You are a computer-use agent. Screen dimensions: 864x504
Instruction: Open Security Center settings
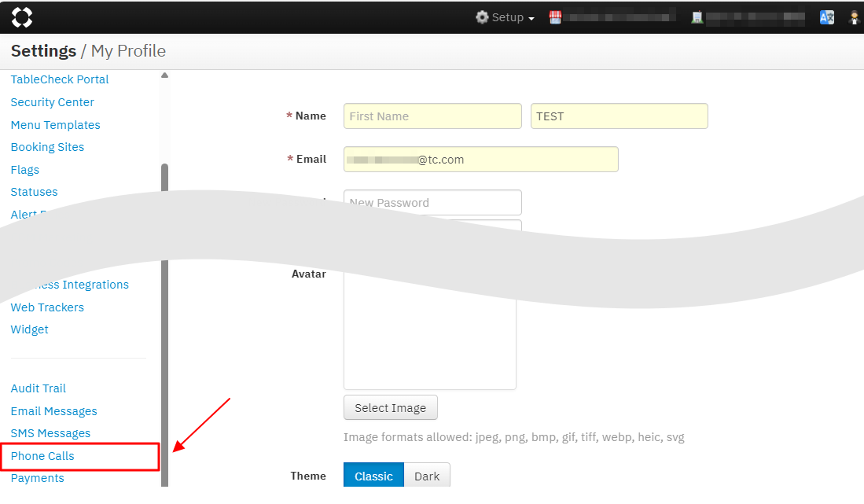click(x=53, y=102)
